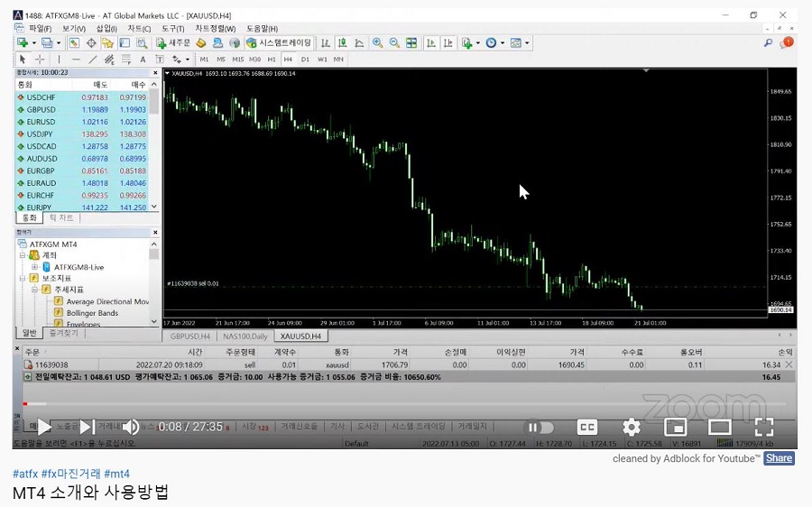
Task: Switch timeframe to M1
Action: pos(204,60)
